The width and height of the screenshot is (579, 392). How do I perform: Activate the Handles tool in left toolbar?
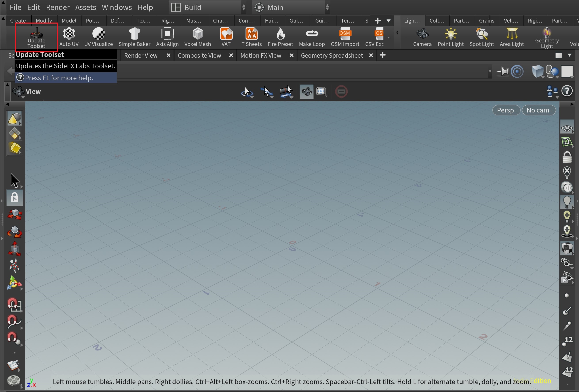[14, 283]
